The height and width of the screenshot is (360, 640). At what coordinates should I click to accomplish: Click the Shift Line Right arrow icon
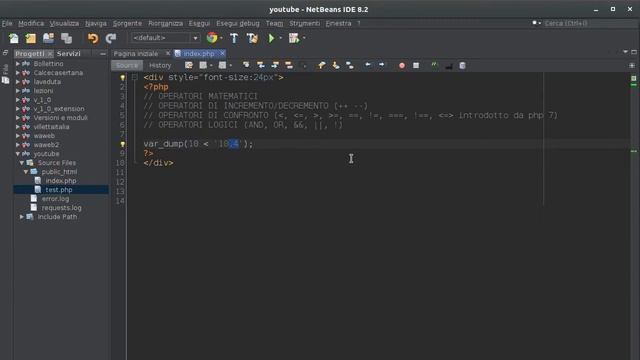pos(382,65)
